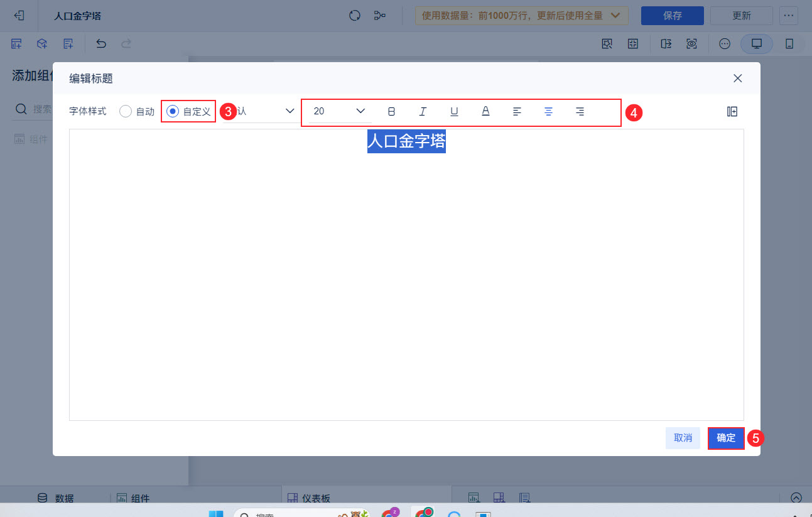Click the add-component icon in the toolbar
The width and height of the screenshot is (812, 517).
(16, 44)
